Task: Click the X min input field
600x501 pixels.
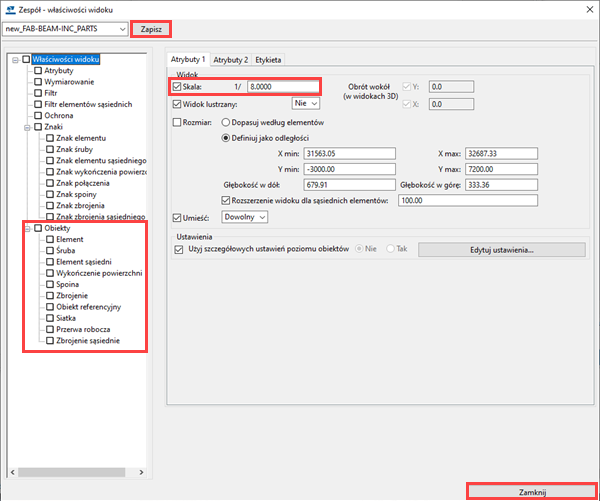Action: pyautogui.click(x=348, y=152)
